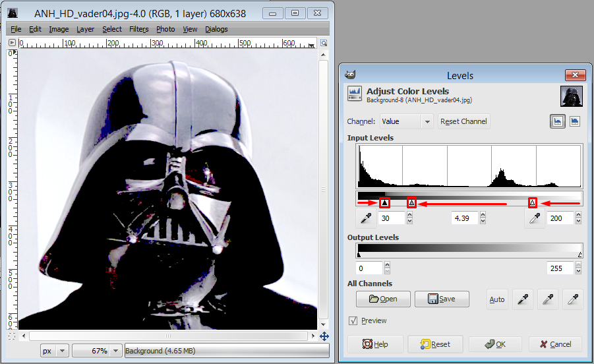Click the output low value field 0
This screenshot has height=364, width=594.
point(369,268)
